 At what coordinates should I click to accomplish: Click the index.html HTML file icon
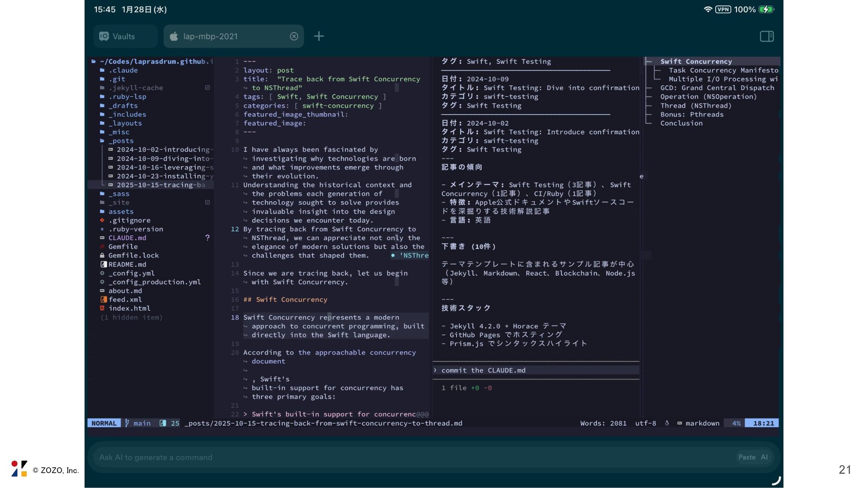[x=102, y=309]
